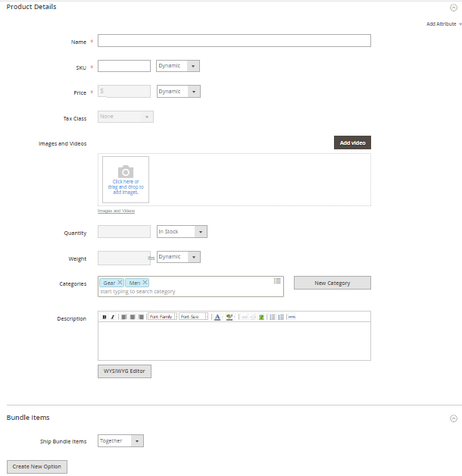
Task: Open text color picker in editor
Action: [x=217, y=317]
